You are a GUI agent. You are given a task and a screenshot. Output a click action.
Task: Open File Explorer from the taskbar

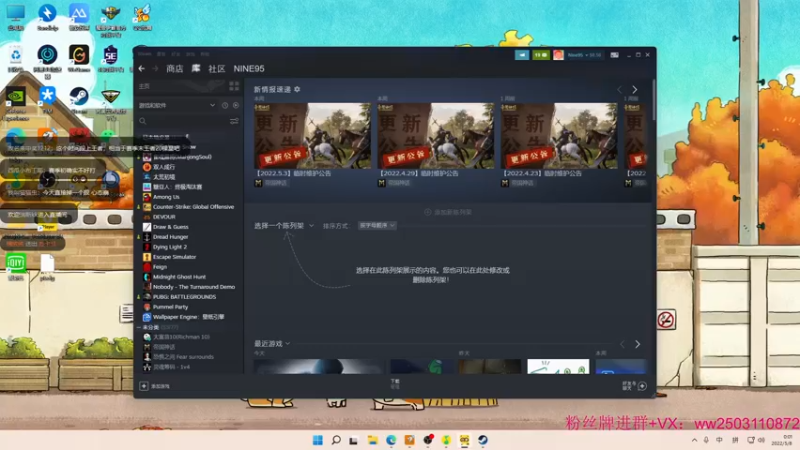[373, 440]
